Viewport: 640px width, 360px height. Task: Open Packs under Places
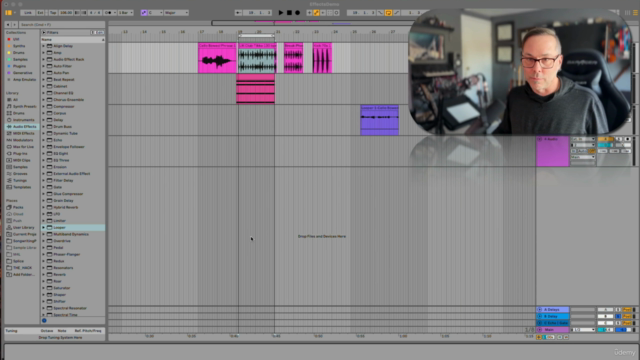[18, 207]
